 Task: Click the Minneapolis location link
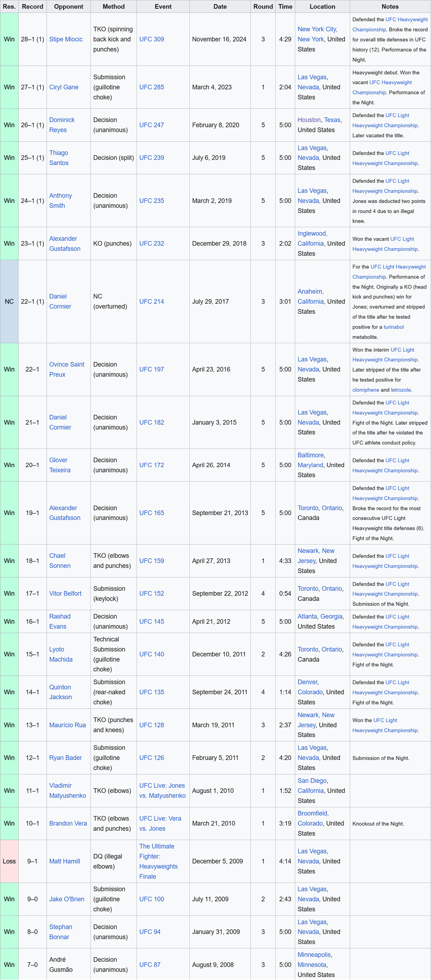tap(314, 955)
